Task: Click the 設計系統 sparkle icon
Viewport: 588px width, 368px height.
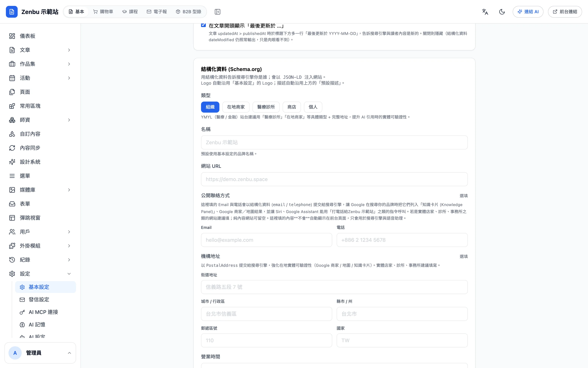Action: pos(12,162)
